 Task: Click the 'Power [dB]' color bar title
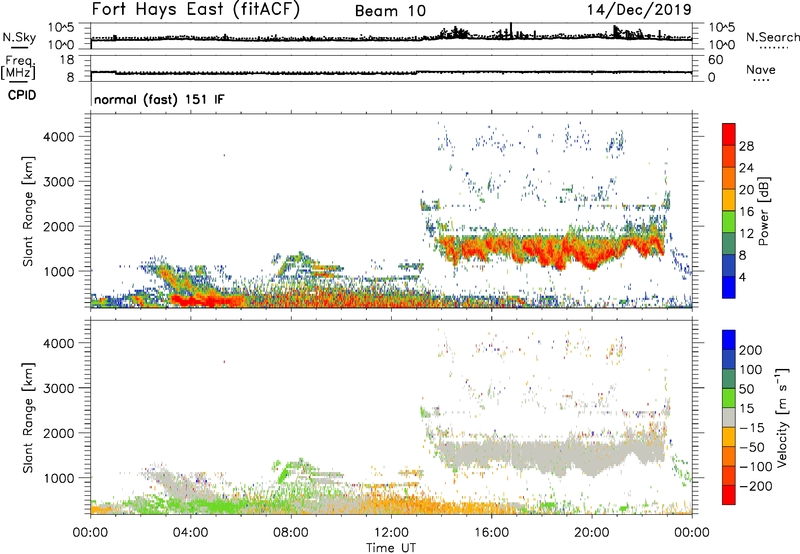(763, 211)
